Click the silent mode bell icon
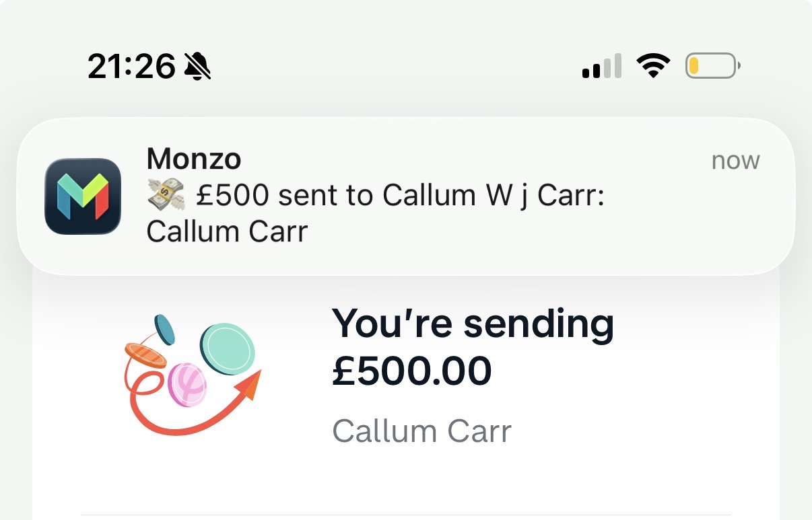812x520 pixels. [x=197, y=67]
